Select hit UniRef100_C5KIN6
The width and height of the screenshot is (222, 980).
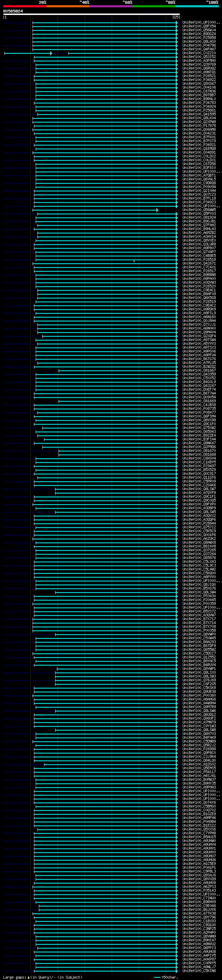pos(199,971)
